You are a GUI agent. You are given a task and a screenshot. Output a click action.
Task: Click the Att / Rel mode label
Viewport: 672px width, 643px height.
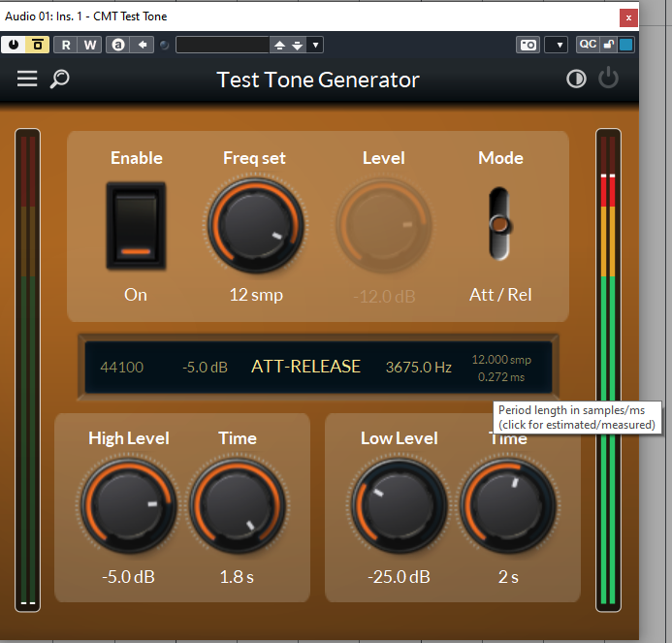coord(500,295)
